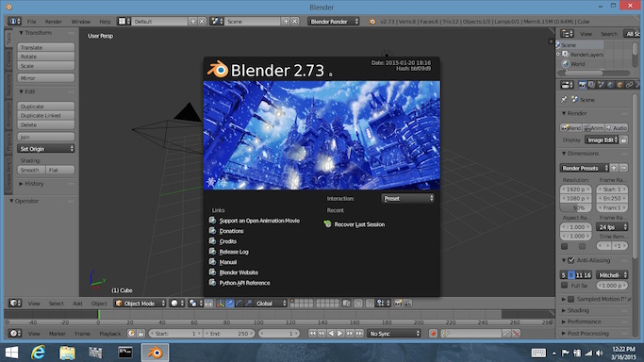Viewport: 644px width, 362px height.
Task: Add a new screen layout with plus
Action: [x=193, y=21]
